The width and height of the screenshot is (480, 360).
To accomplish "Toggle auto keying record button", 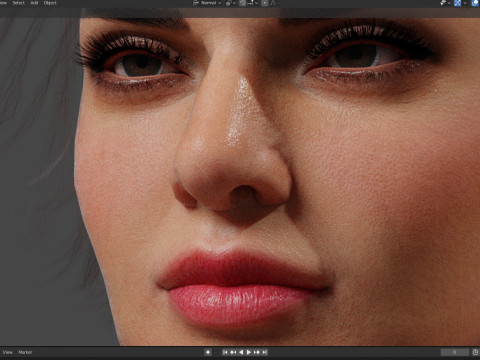I will pyautogui.click(x=208, y=352).
